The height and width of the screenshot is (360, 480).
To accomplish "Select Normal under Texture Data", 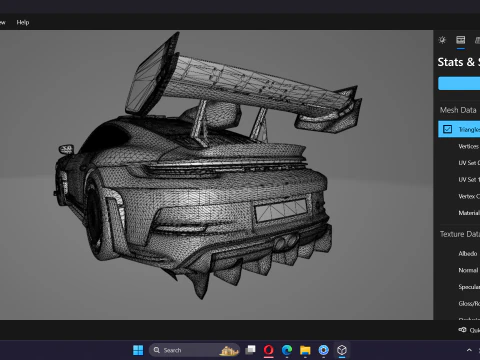I will click(x=468, y=270).
